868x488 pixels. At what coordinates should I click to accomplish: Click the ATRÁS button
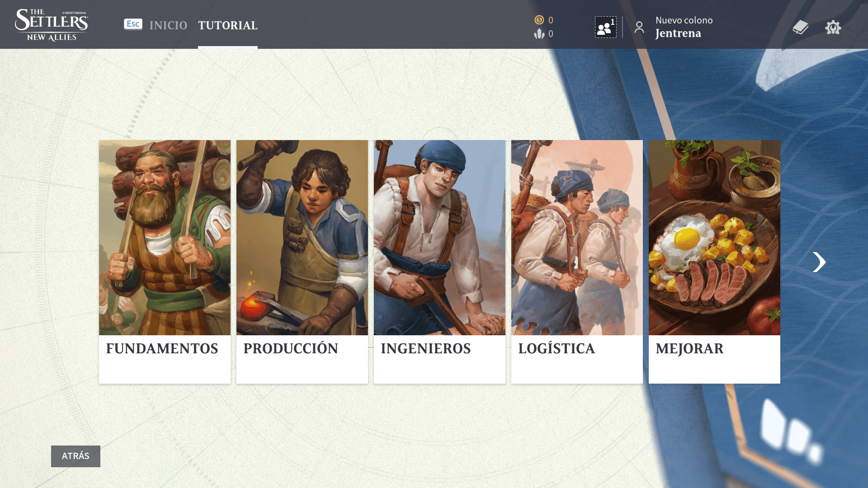tap(75, 456)
